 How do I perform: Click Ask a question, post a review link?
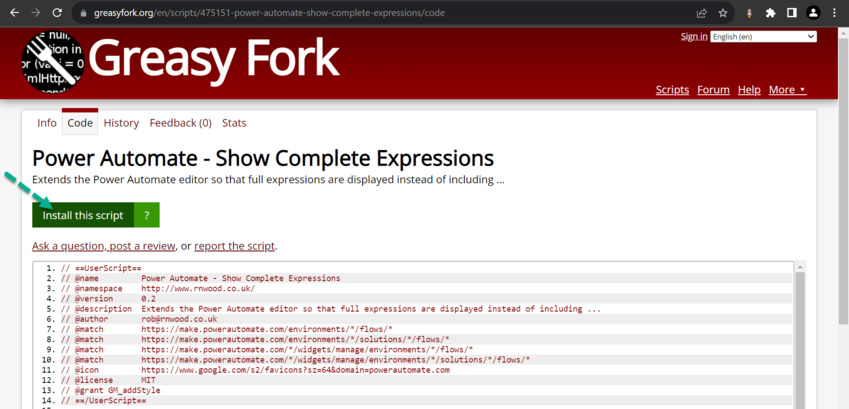pyautogui.click(x=103, y=246)
